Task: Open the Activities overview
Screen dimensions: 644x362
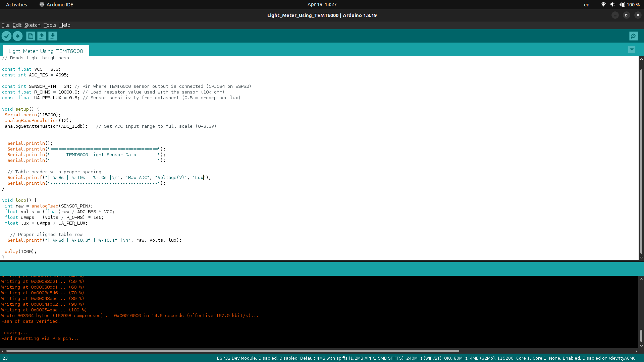Action: pyautogui.click(x=16, y=4)
